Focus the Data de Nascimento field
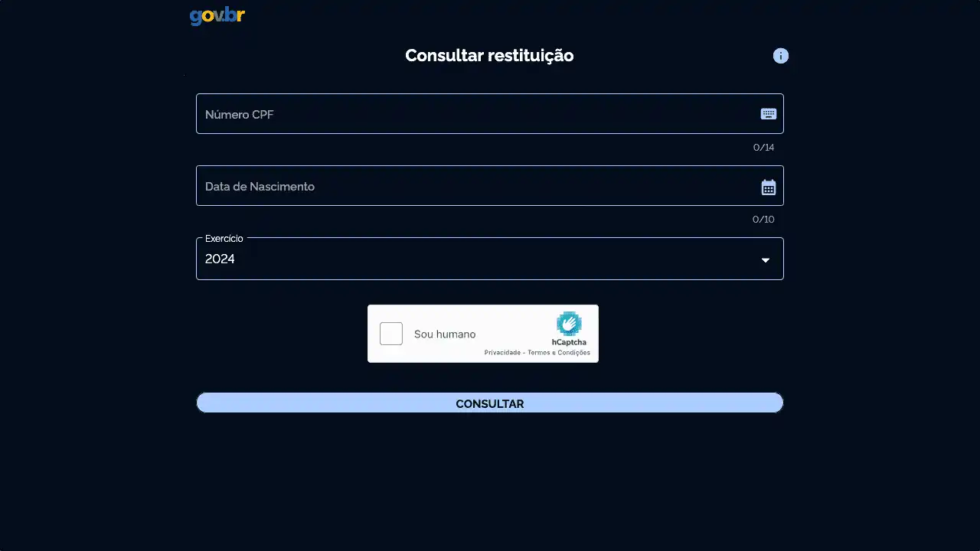 click(475, 186)
